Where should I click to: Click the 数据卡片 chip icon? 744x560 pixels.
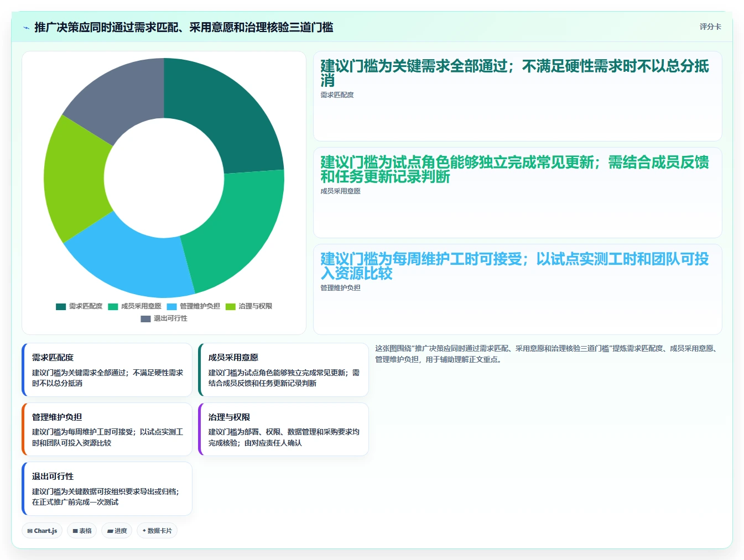144,531
